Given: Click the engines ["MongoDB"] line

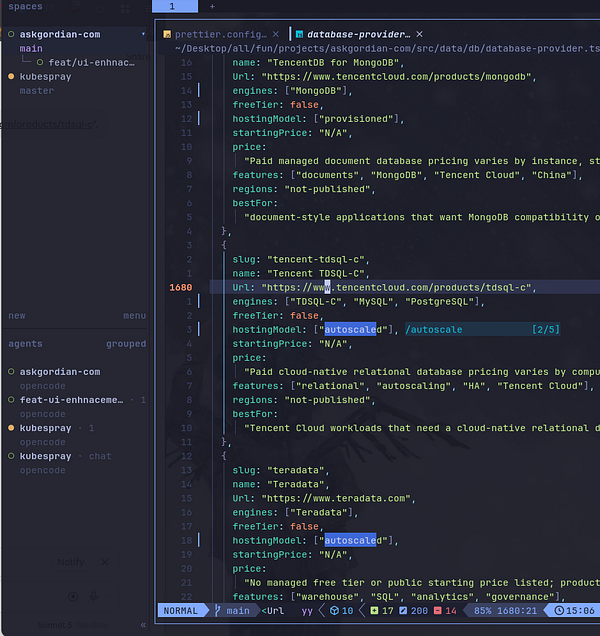Looking at the screenshot, I should [292, 91].
